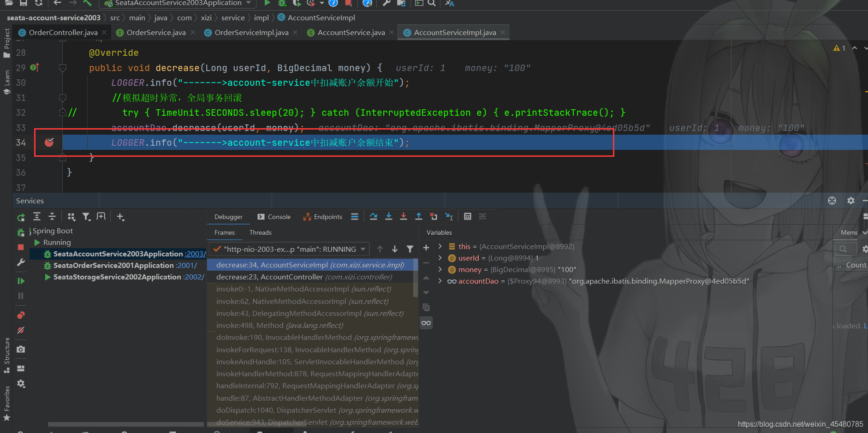
Task: Click the red Force Step Into icon
Action: coord(404,216)
